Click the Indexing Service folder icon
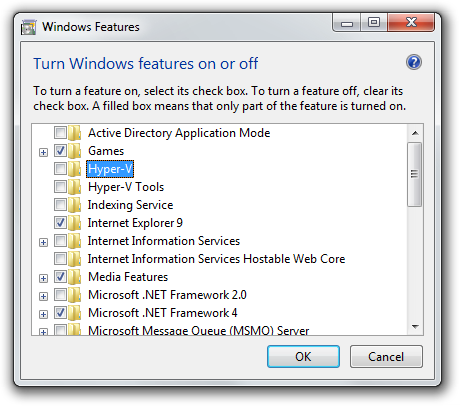This screenshot has height=406, width=460. tap(75, 205)
